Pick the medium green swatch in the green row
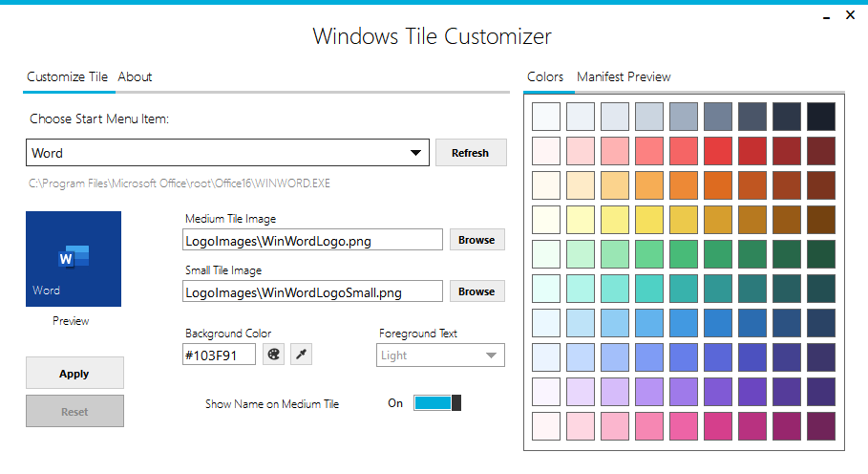 (684, 253)
